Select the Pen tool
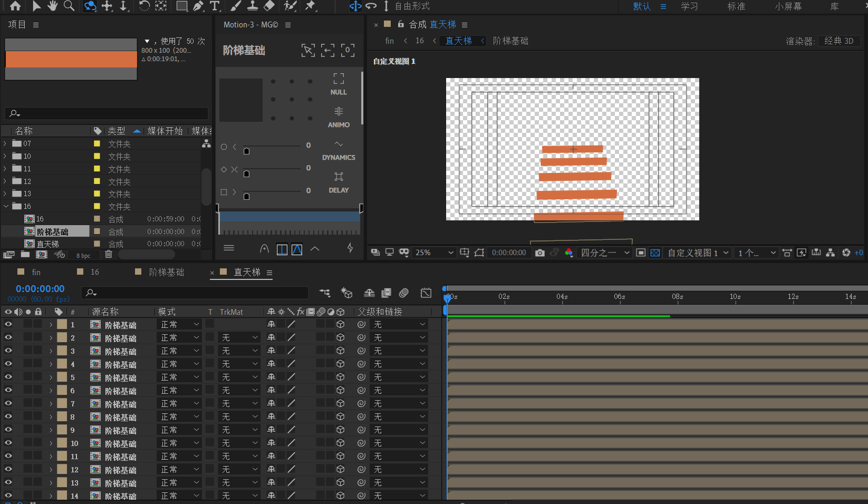This screenshot has width=868, height=504. [198, 6]
